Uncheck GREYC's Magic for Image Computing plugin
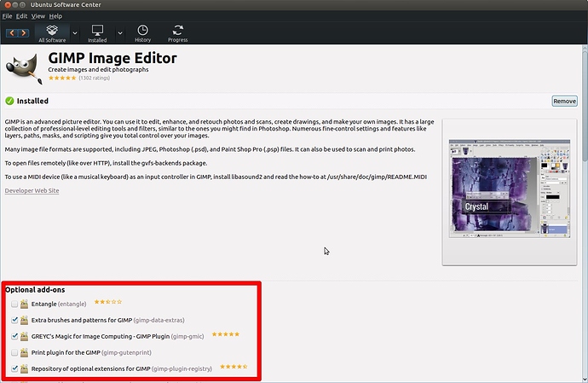This screenshot has height=383, width=588. (x=14, y=336)
